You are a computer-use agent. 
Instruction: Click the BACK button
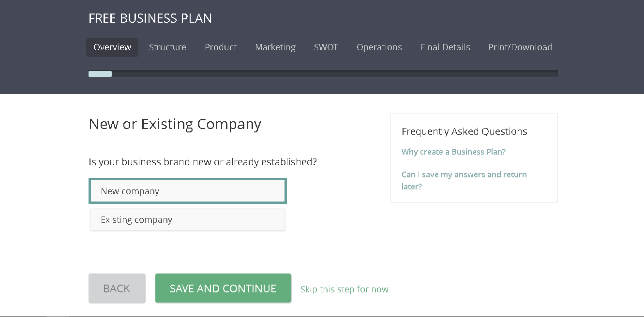[117, 288]
